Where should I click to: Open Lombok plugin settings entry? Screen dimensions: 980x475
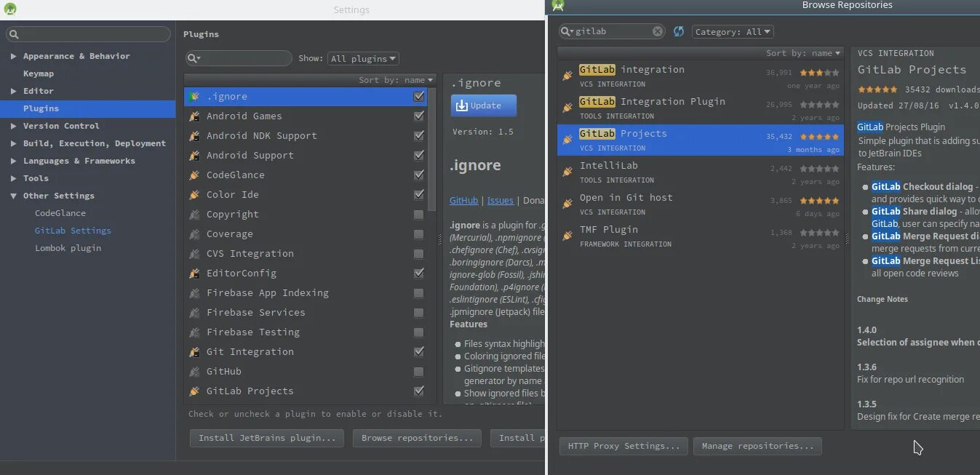(x=68, y=248)
